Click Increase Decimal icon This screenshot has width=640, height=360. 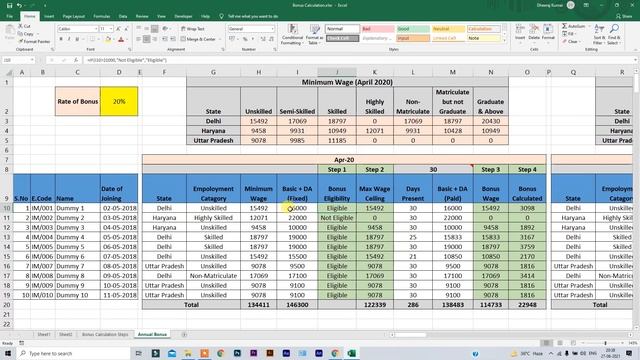click(263, 39)
